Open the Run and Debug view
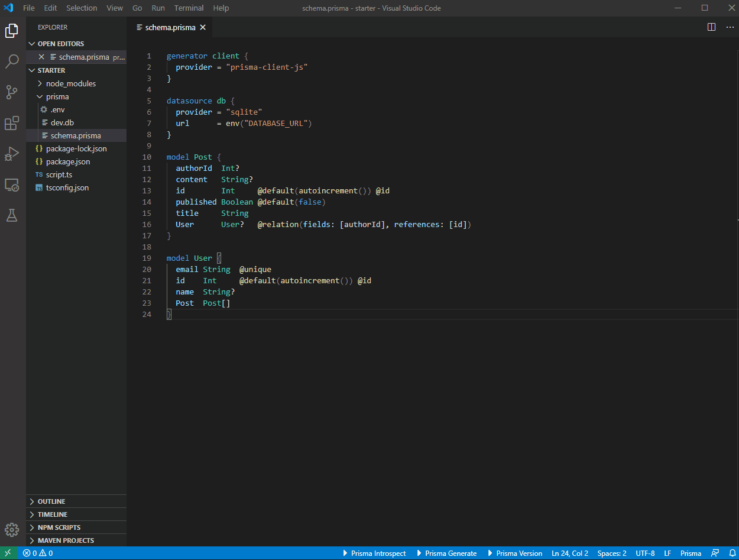This screenshot has width=739, height=560. coord(12,154)
